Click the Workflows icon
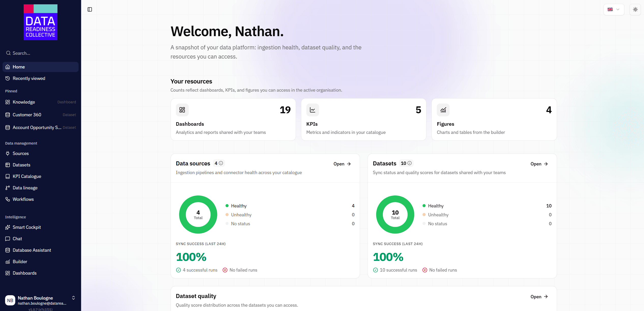 tap(8, 199)
